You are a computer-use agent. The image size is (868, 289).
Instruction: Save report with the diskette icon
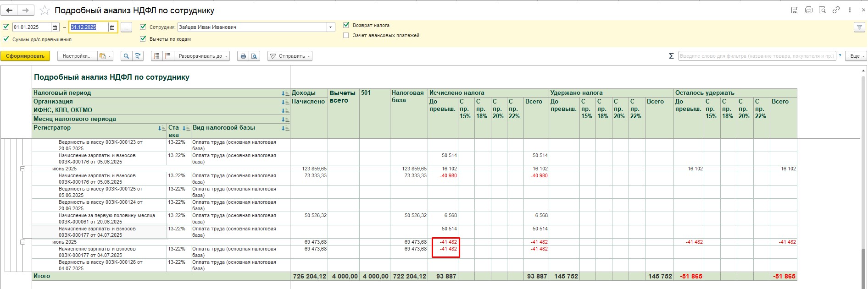(x=795, y=10)
